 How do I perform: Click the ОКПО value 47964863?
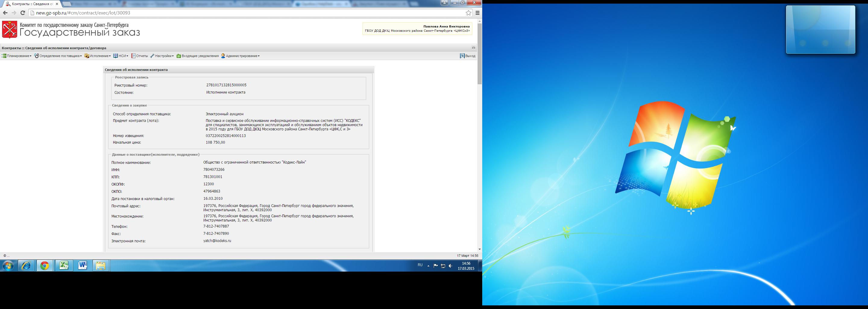[212, 191]
